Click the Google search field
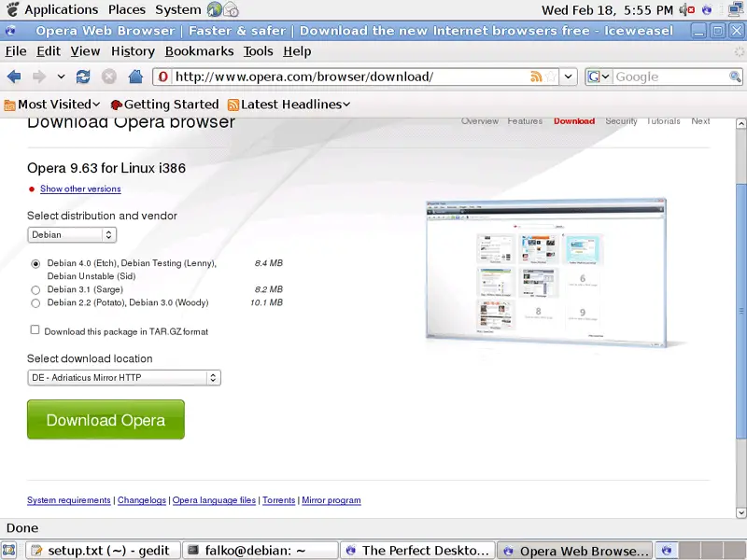 [x=670, y=77]
